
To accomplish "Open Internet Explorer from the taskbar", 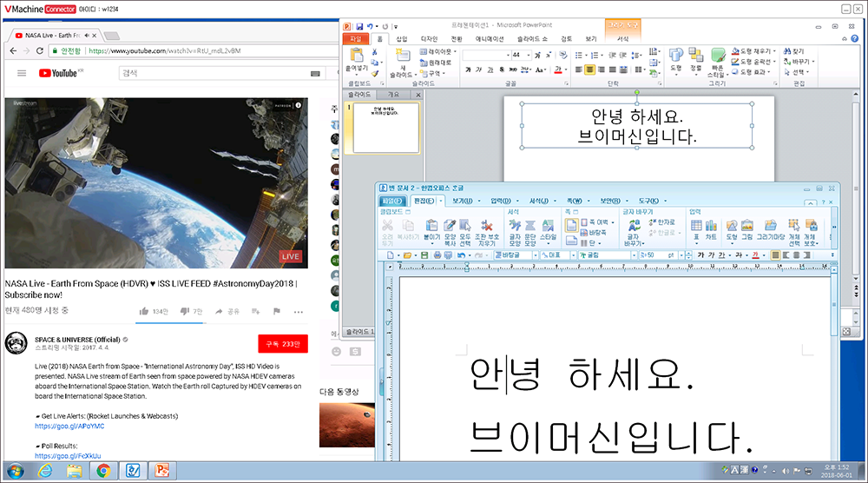I will click(x=45, y=471).
